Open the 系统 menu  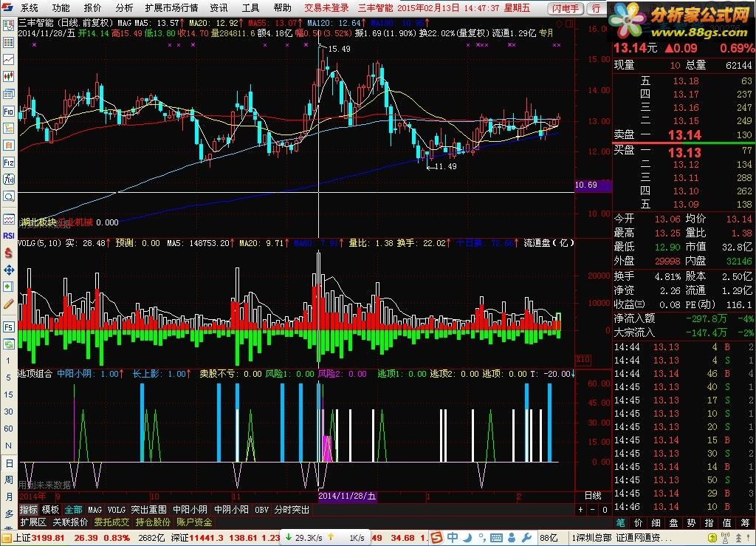(29, 7)
